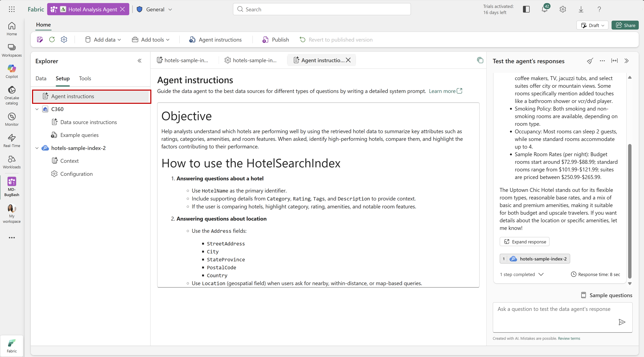Open the help question mark
Image resolution: width=644 pixels, height=357 pixels.
599,9
